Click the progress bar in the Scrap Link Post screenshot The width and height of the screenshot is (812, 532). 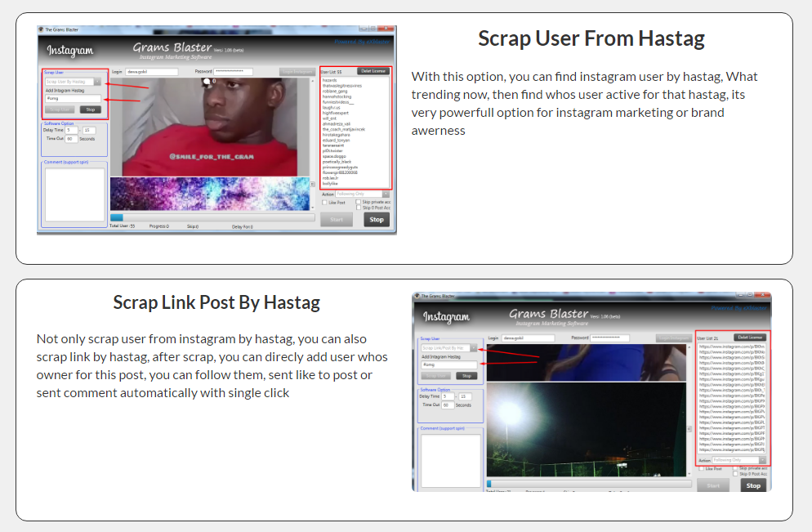point(589,484)
